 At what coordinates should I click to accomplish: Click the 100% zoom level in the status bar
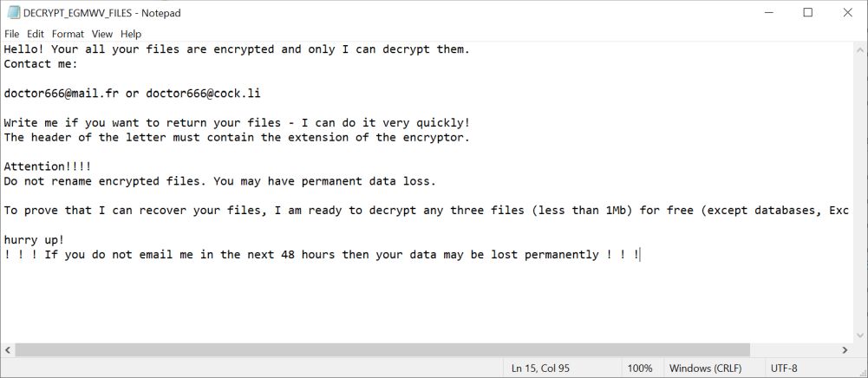[x=640, y=368]
